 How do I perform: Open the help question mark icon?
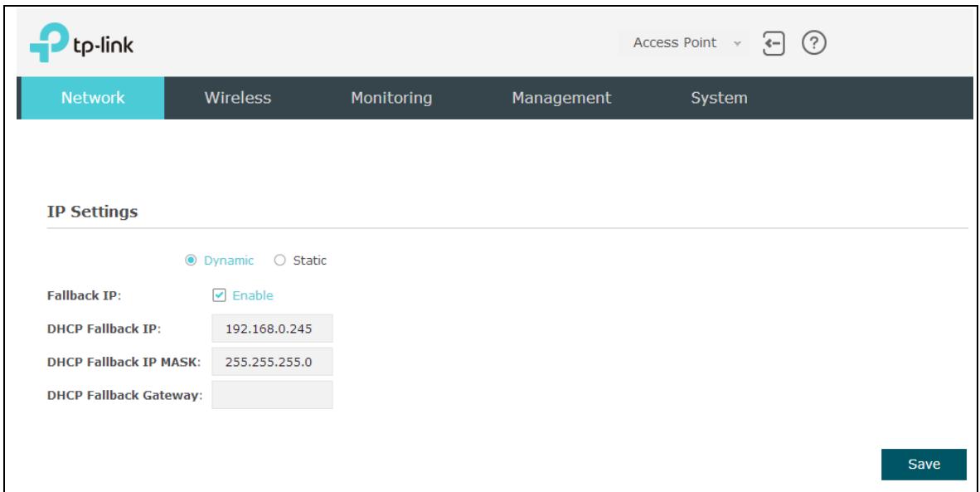tap(813, 43)
